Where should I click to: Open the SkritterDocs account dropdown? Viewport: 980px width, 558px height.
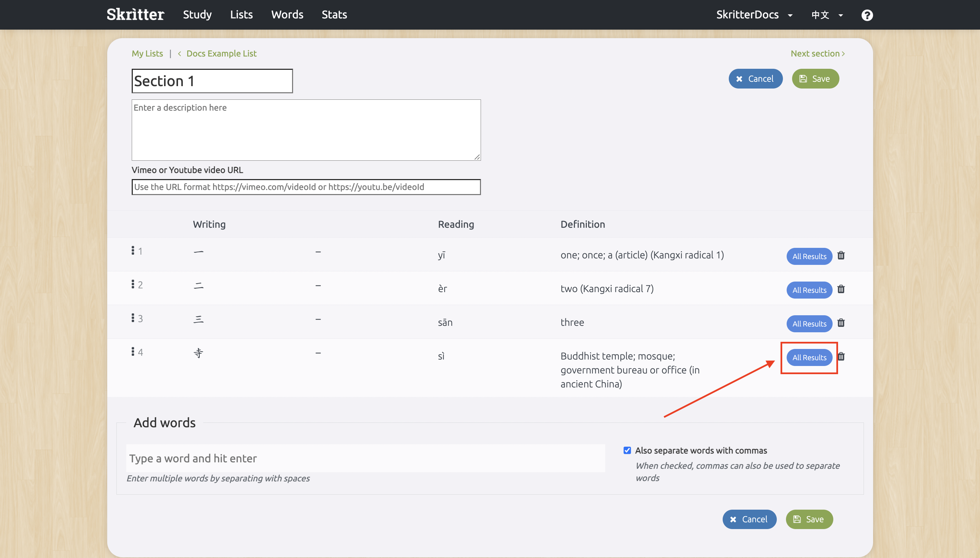(754, 15)
